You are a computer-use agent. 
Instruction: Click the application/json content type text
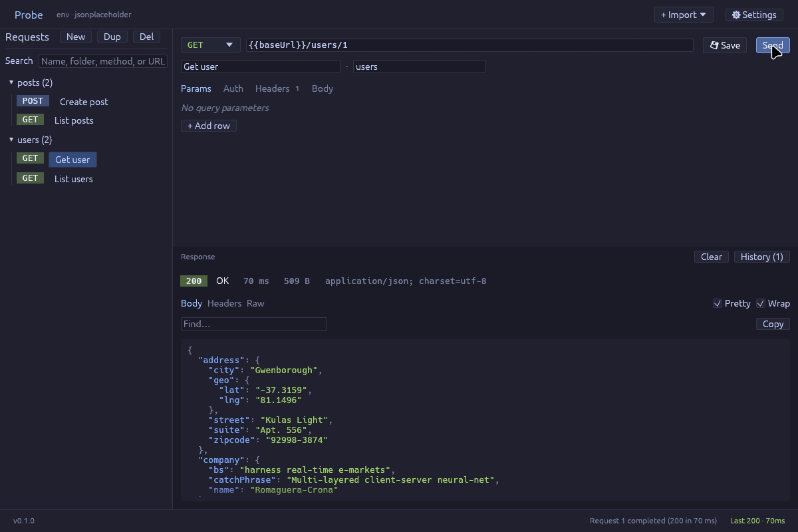pyautogui.click(x=406, y=281)
